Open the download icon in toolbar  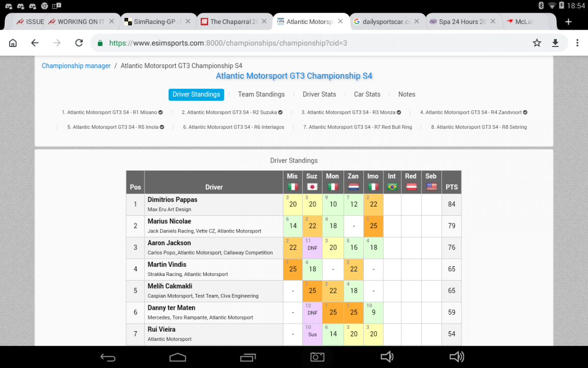click(x=555, y=43)
